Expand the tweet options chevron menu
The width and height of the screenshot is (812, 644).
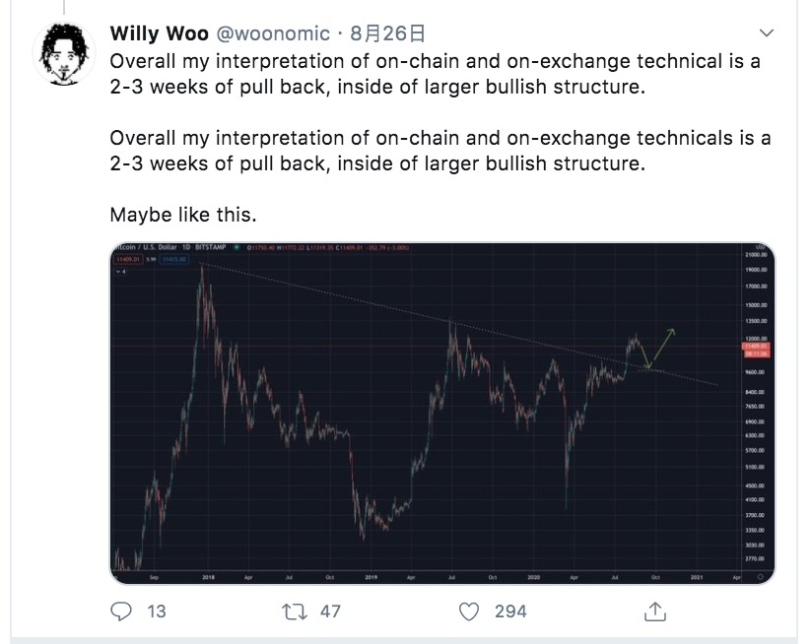768,34
